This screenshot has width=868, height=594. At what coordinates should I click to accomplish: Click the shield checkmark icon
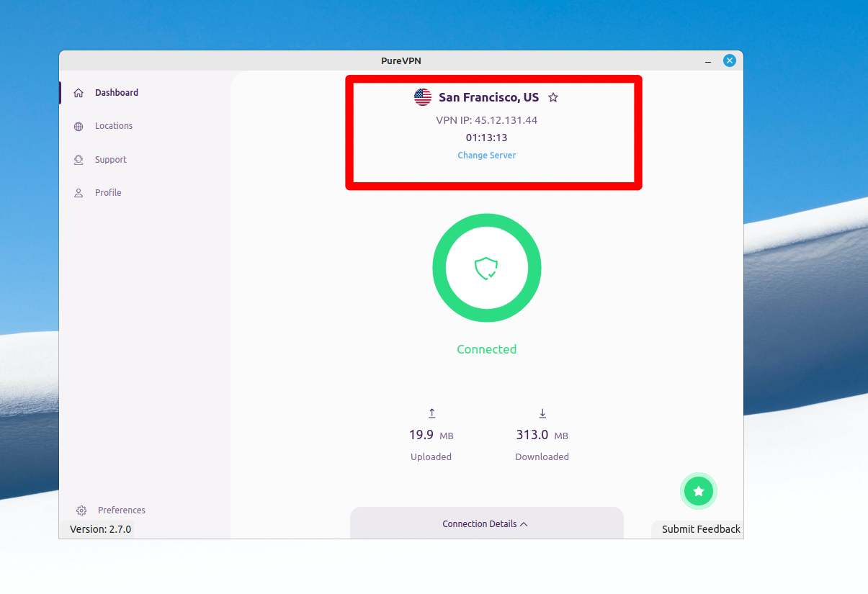487,269
